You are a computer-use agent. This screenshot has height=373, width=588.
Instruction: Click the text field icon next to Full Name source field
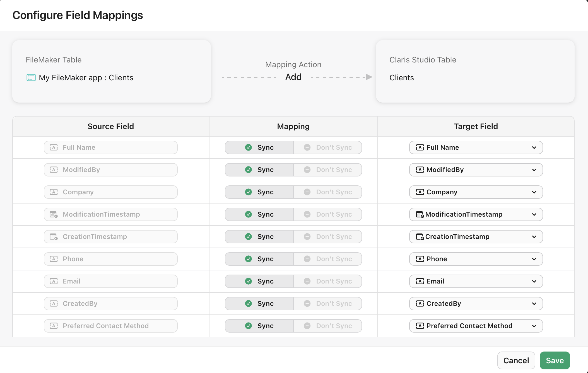coord(54,147)
